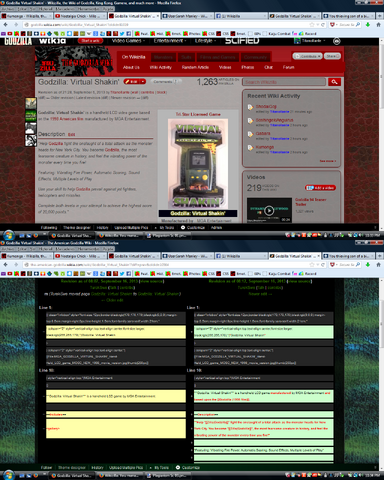Expand the Lifestyle hub menu
This screenshot has width=384, height=480.
click(x=205, y=41)
